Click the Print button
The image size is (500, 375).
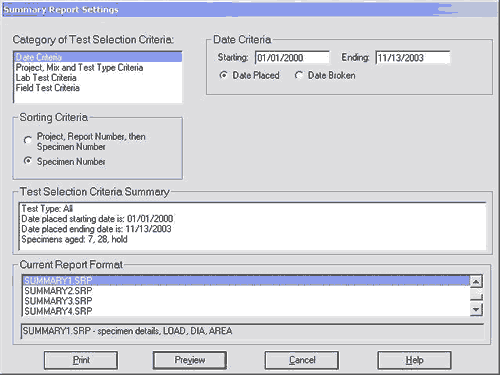pos(81,360)
